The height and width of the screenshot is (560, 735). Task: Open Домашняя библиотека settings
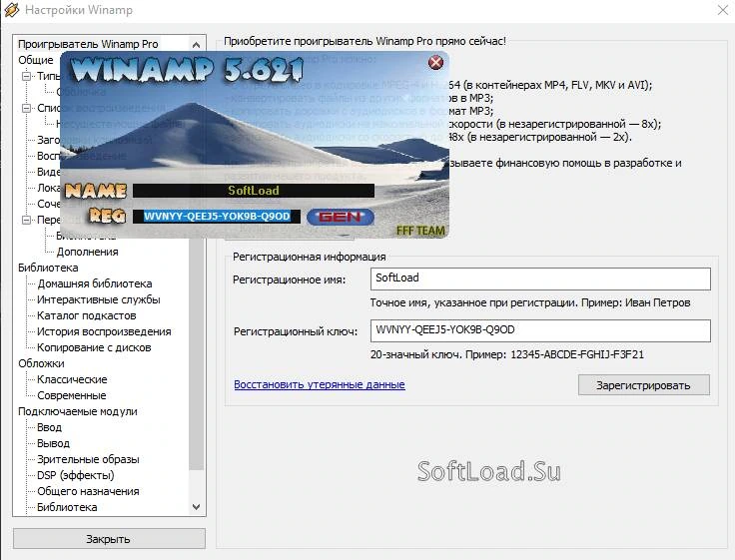(x=94, y=283)
